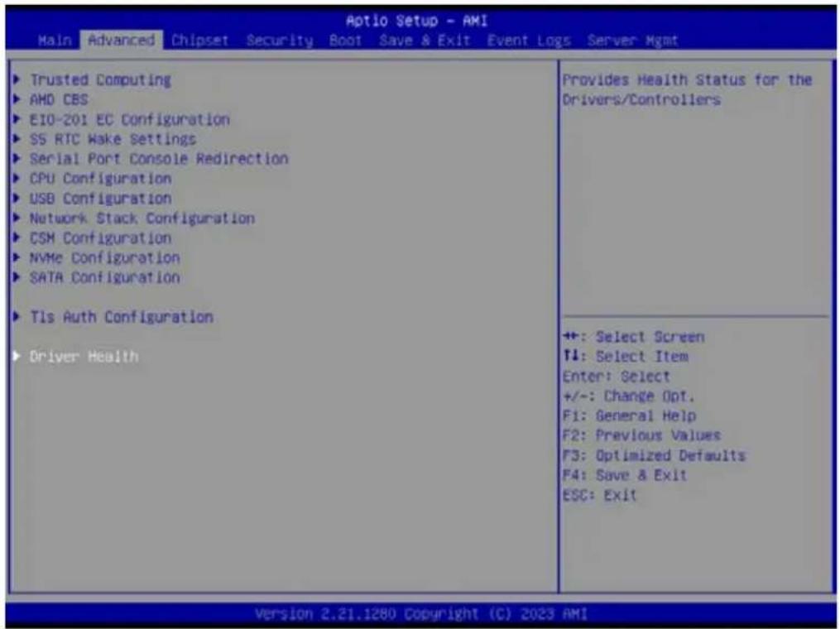Click arrow beside S5 RTC Wake Settings

click(17, 139)
